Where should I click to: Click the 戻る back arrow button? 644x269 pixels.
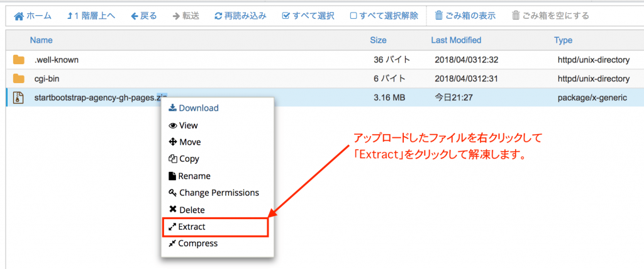[x=144, y=14]
